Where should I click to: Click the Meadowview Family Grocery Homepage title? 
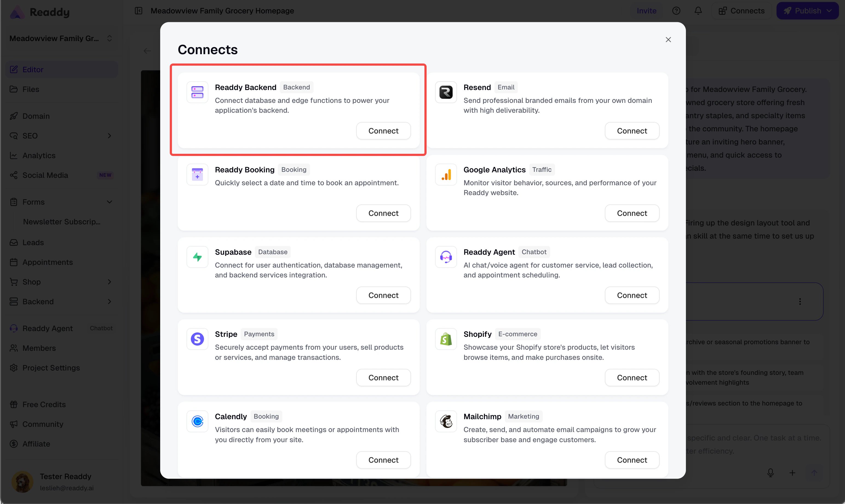(222, 11)
